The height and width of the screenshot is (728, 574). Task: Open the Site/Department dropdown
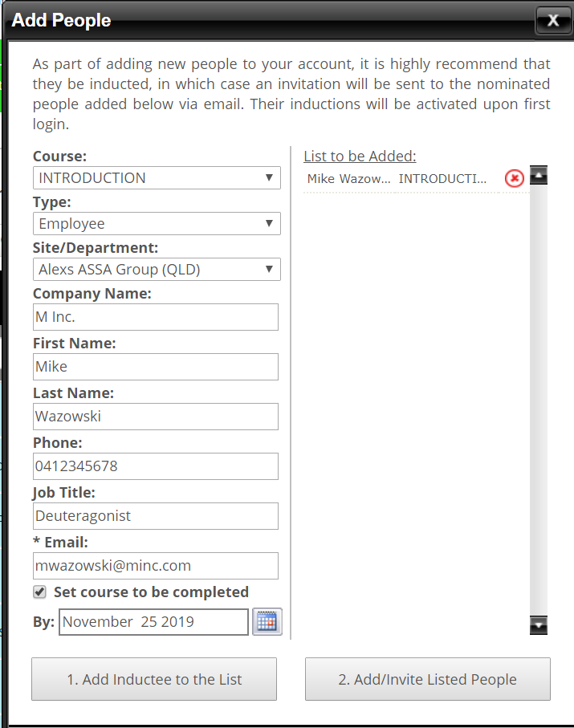[x=157, y=269]
